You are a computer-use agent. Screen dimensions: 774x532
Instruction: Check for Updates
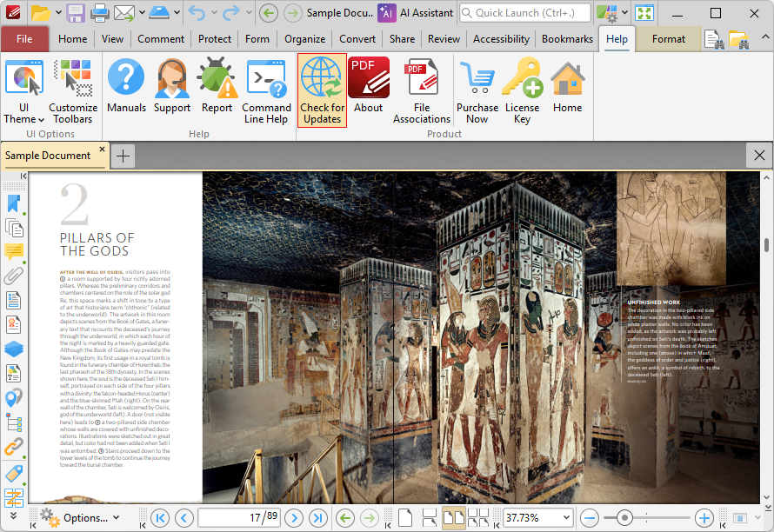(x=322, y=90)
